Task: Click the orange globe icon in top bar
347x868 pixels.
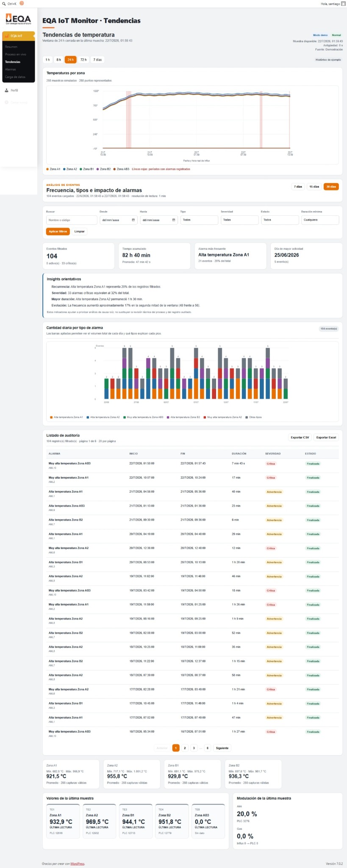Action: (22, 3)
